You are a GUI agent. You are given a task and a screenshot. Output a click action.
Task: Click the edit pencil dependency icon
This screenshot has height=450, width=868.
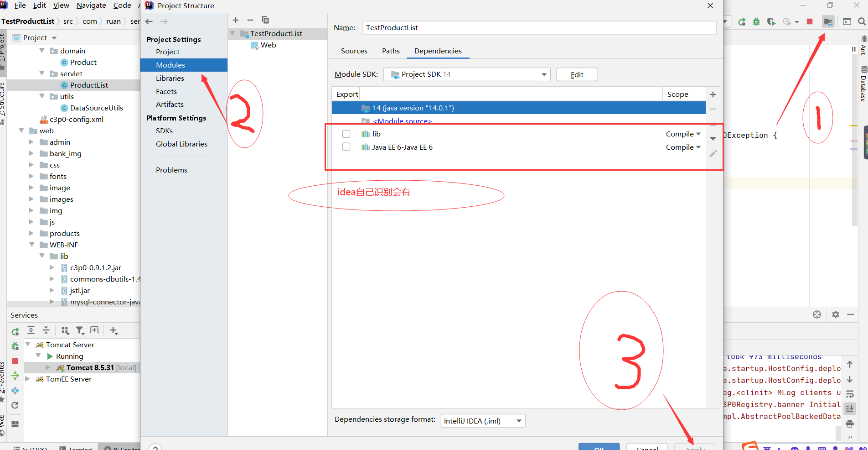pos(713,154)
